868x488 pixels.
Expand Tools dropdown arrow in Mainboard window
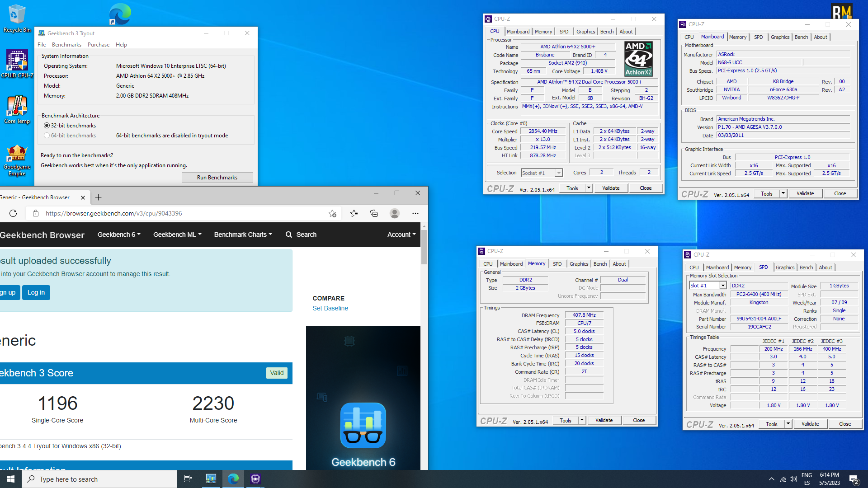tap(783, 193)
